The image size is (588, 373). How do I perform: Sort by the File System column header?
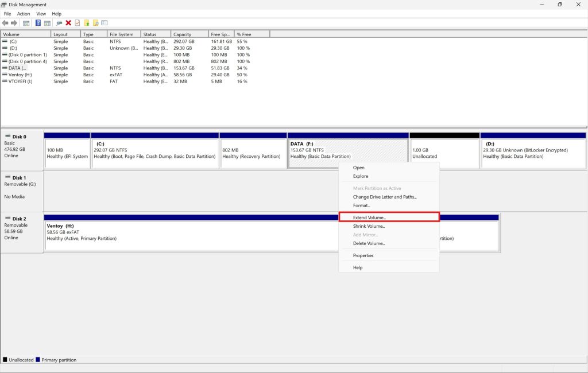124,34
